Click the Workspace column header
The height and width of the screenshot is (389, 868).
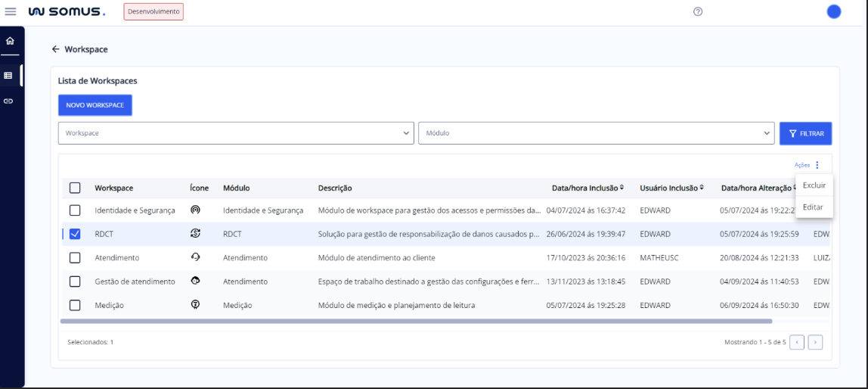coord(114,188)
